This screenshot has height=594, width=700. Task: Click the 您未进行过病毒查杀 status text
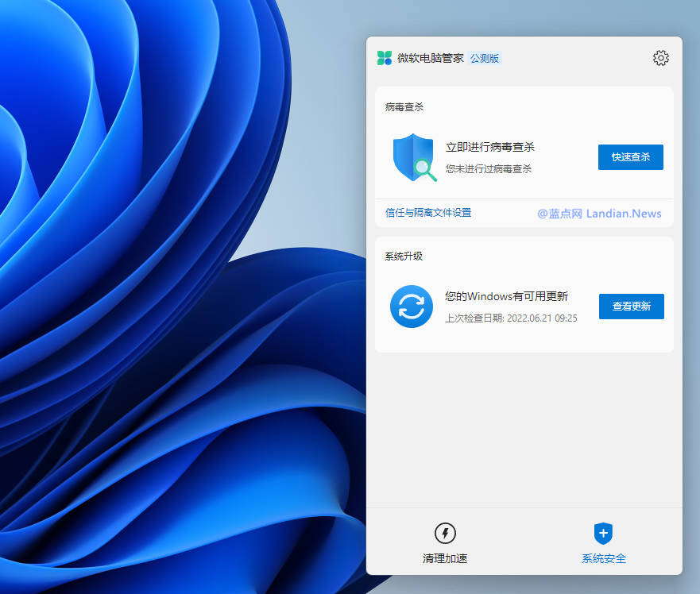click(x=489, y=168)
